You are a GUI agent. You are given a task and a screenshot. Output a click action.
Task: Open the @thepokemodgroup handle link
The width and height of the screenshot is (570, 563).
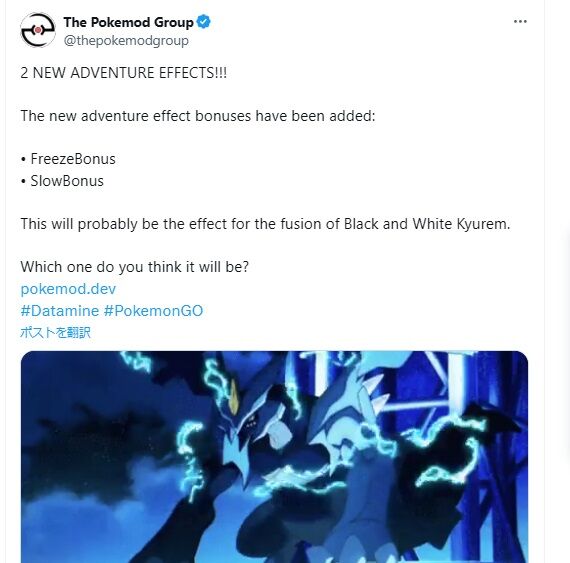[126, 40]
